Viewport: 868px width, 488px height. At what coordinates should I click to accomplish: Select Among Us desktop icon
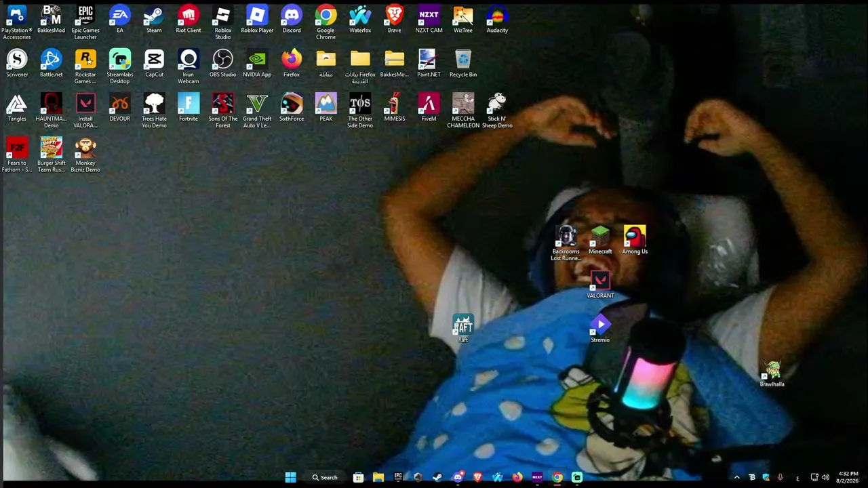[635, 241]
